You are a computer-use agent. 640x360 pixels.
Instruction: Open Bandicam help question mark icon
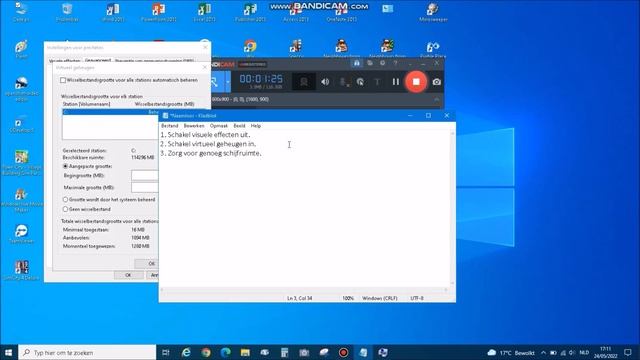(x=395, y=63)
